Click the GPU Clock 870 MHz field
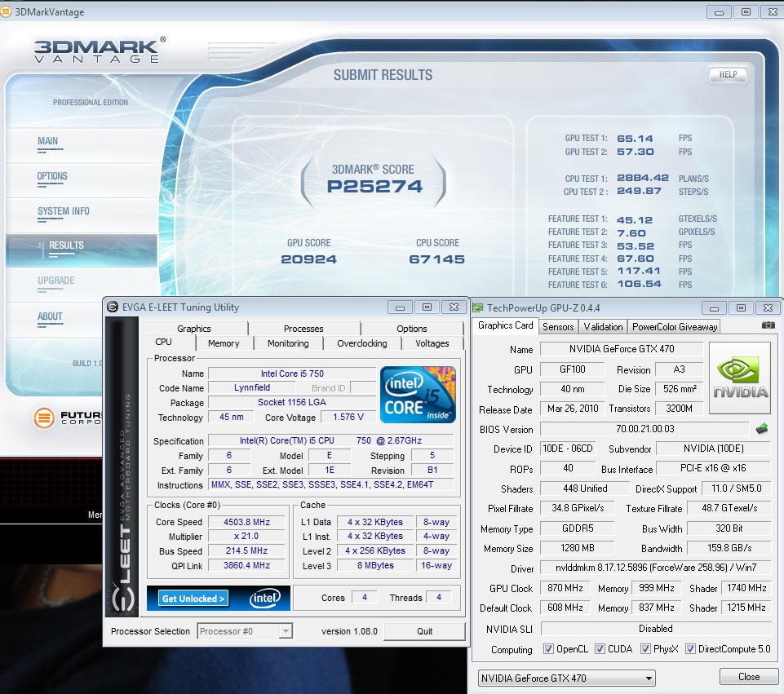The width and height of the screenshot is (784, 694). [565, 588]
